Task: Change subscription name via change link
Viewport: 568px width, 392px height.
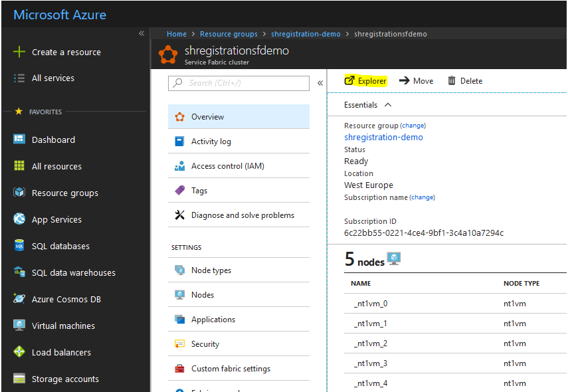Action: click(422, 197)
